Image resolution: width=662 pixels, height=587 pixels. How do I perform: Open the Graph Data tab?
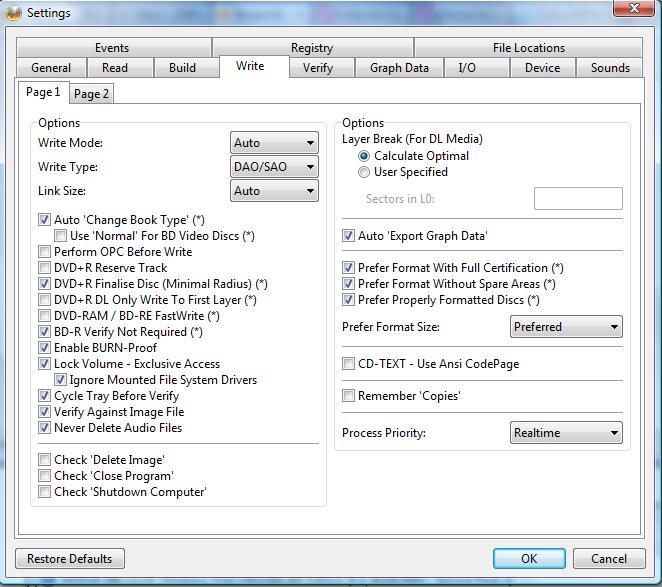[399, 68]
